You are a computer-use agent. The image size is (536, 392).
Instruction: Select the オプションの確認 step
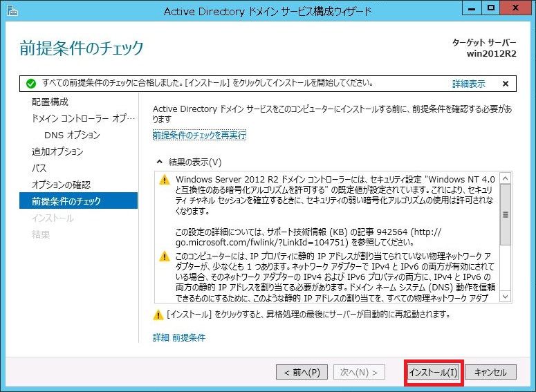tap(61, 185)
